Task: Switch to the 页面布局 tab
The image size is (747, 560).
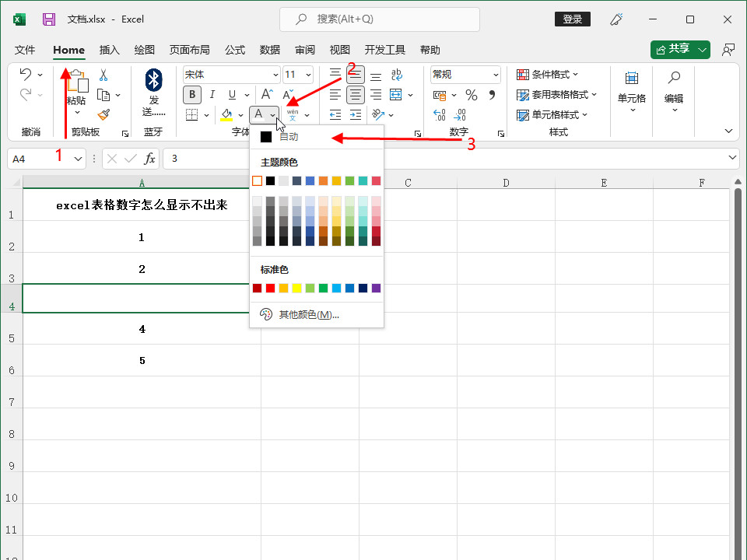Action: (x=189, y=50)
